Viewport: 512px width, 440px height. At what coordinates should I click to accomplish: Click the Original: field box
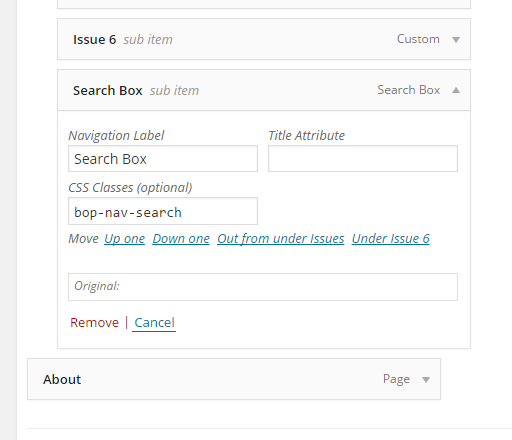click(x=263, y=287)
